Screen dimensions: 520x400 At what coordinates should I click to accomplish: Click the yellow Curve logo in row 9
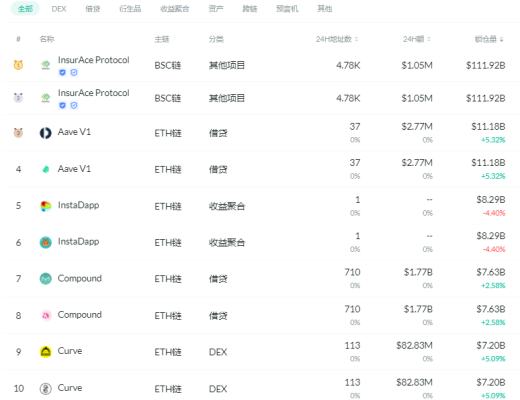click(46, 351)
